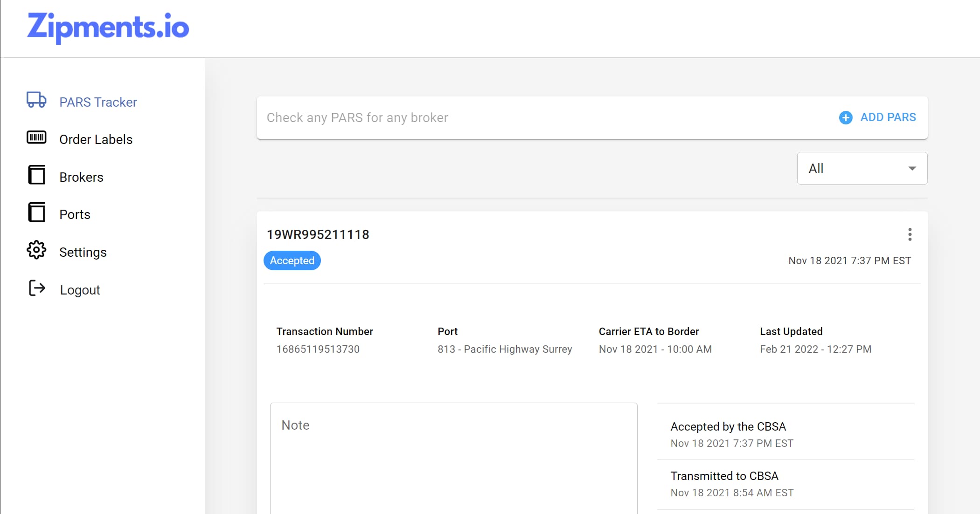Click the Logout arrow icon
980x514 pixels.
[37, 288]
